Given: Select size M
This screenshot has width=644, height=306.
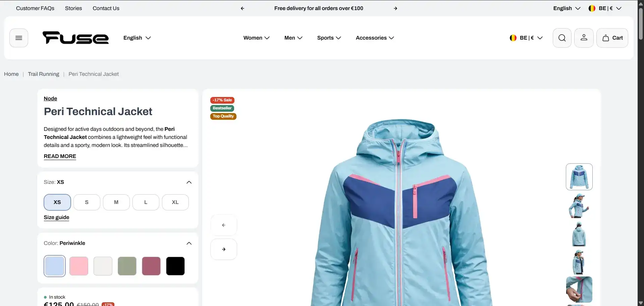Looking at the screenshot, I should pos(116,202).
